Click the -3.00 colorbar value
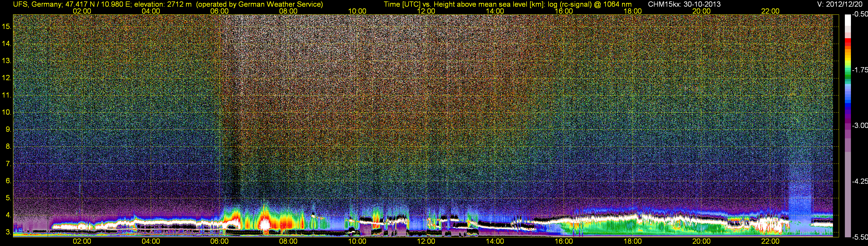Screen dimensions: 868x246 tap(860, 125)
